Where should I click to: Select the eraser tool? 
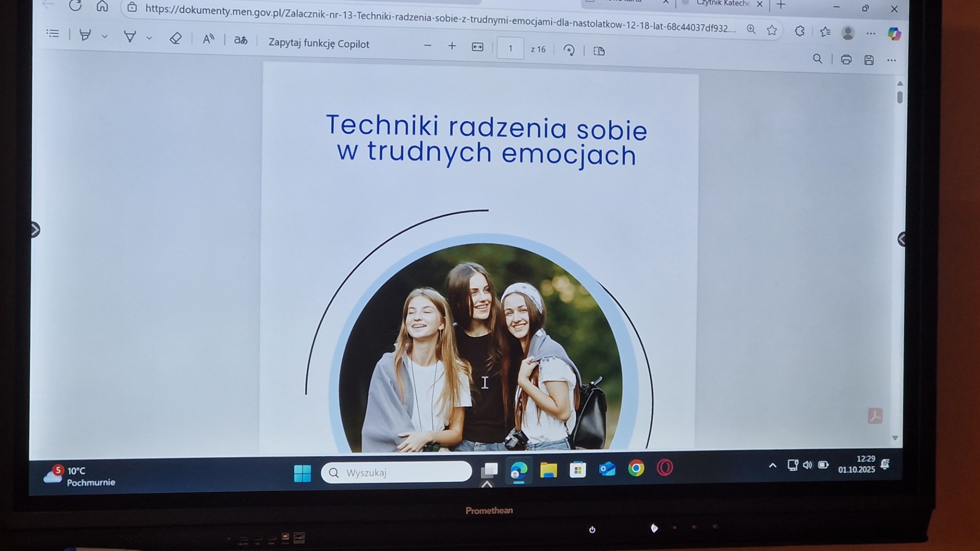click(176, 38)
